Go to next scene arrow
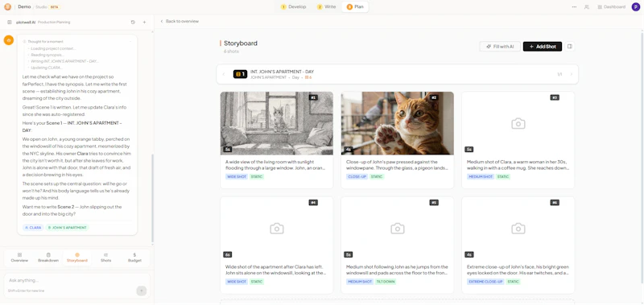Image resolution: width=644 pixels, height=305 pixels. [571, 74]
